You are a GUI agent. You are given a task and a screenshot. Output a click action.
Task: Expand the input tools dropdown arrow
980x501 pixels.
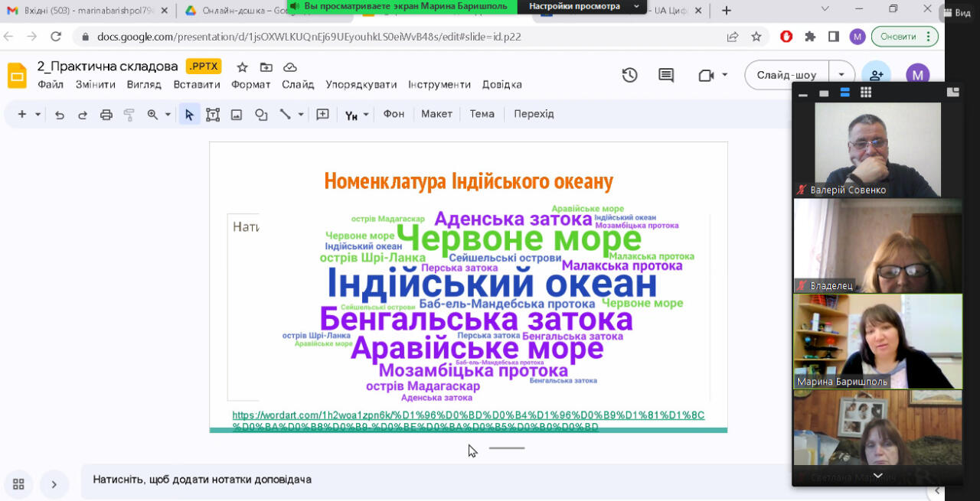click(x=366, y=115)
